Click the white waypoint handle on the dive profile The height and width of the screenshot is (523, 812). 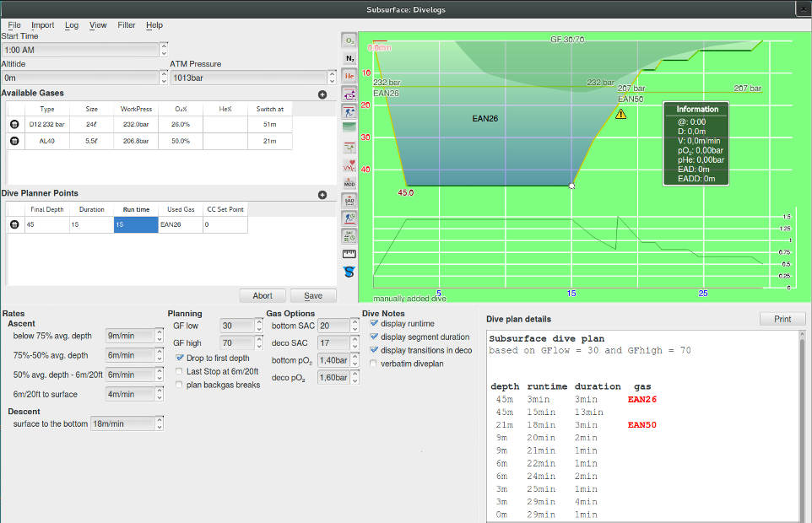click(571, 186)
